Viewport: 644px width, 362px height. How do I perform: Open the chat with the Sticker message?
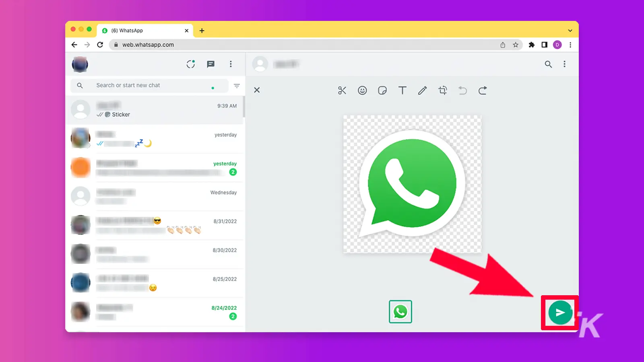155,110
